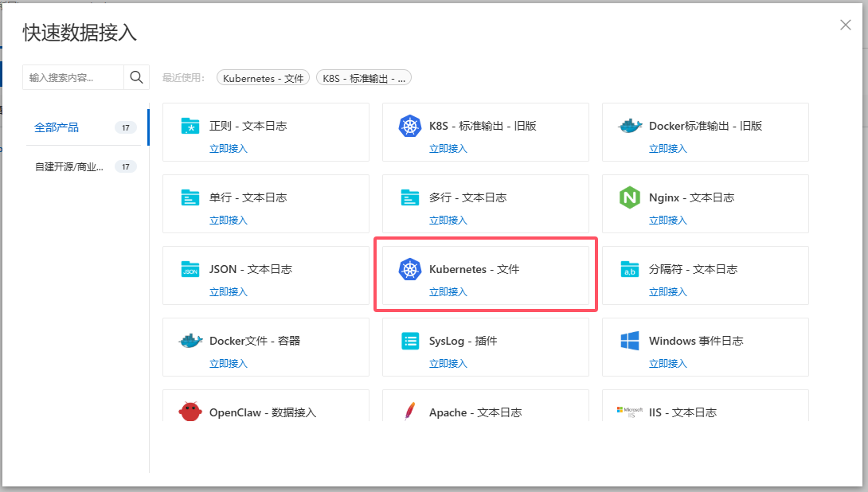868x492 pixels.
Task: Click the Windows 事件日志 logo icon
Action: [630, 341]
